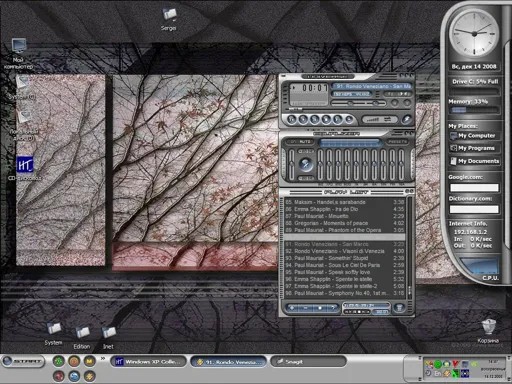
Task: Select playlist track 87 Paul Mauriat Minuetto
Action: click(x=344, y=216)
